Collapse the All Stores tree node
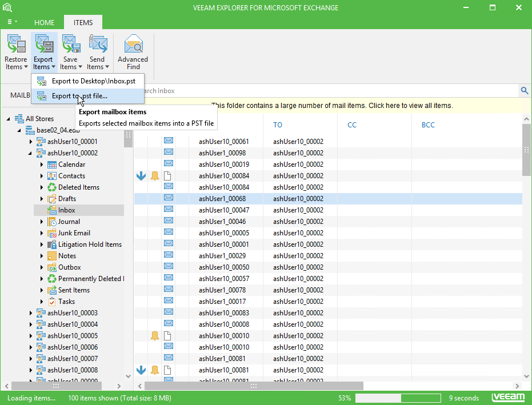Image resolution: width=532 pixels, height=405 pixels. (8, 119)
